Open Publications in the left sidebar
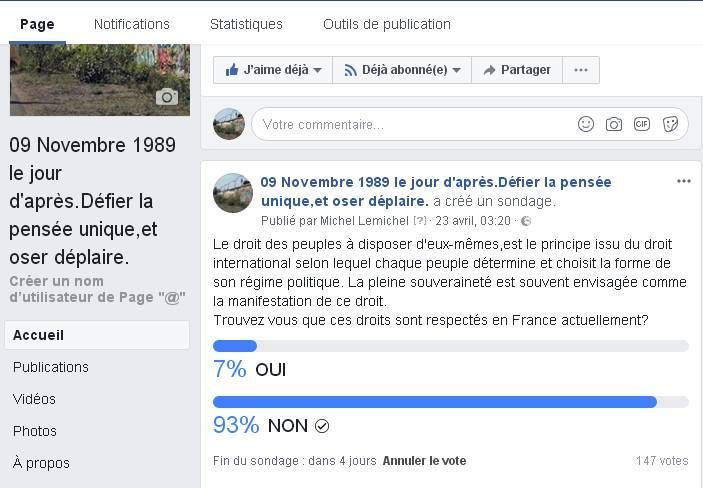The width and height of the screenshot is (703, 488). click(x=51, y=367)
